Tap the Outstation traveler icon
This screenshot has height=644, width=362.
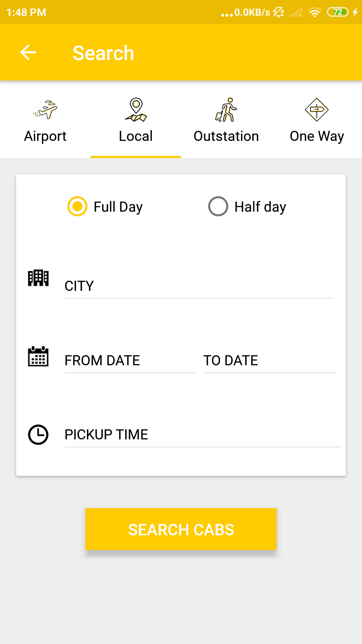[x=226, y=109]
